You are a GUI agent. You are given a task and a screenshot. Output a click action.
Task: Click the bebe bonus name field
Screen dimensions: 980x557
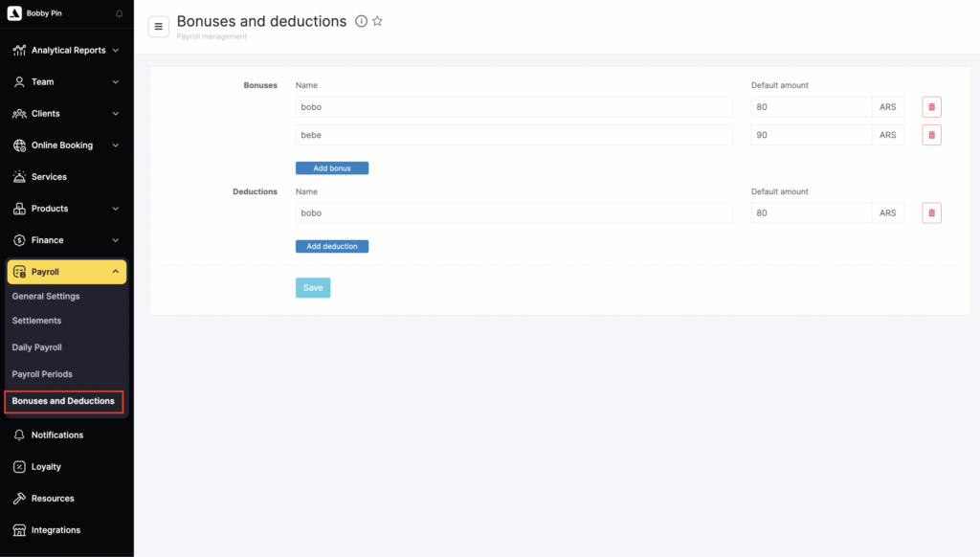coord(513,135)
